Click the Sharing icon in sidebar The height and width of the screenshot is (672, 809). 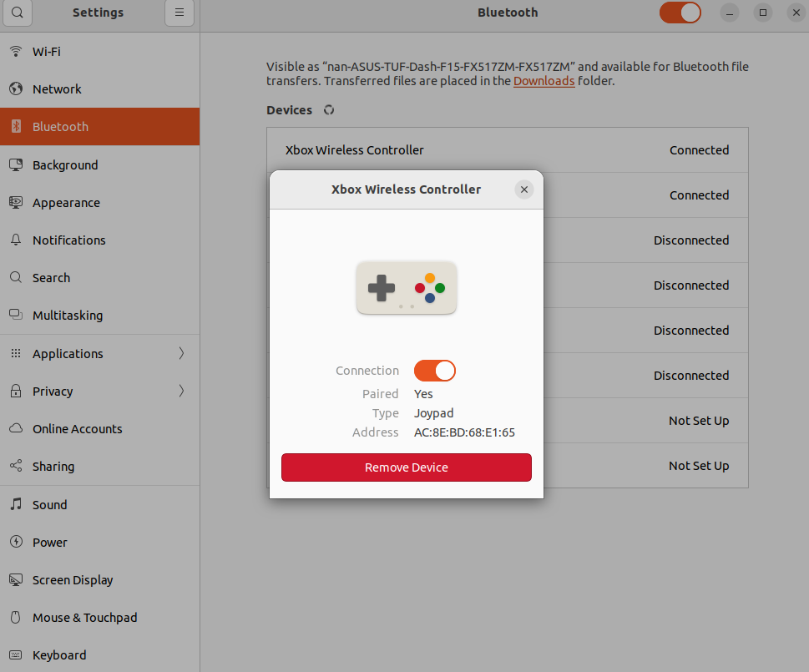click(x=16, y=466)
